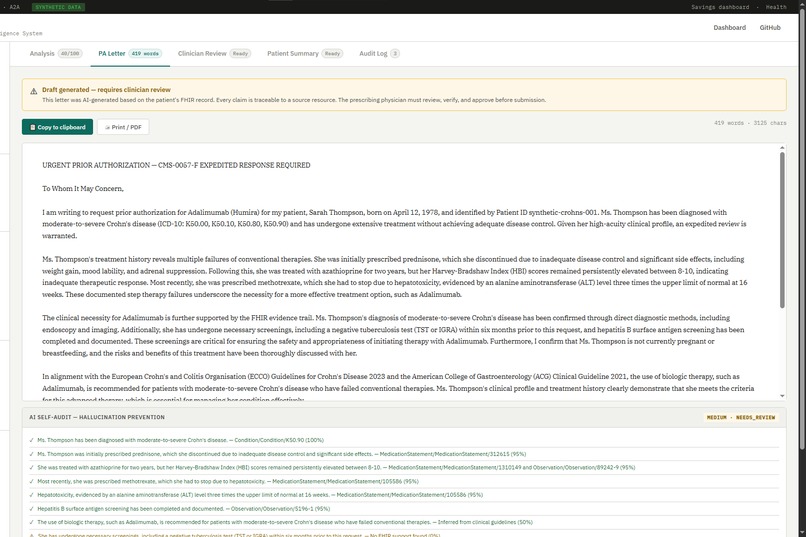Open the GitHub link
The image size is (806, 537).
tap(770, 28)
